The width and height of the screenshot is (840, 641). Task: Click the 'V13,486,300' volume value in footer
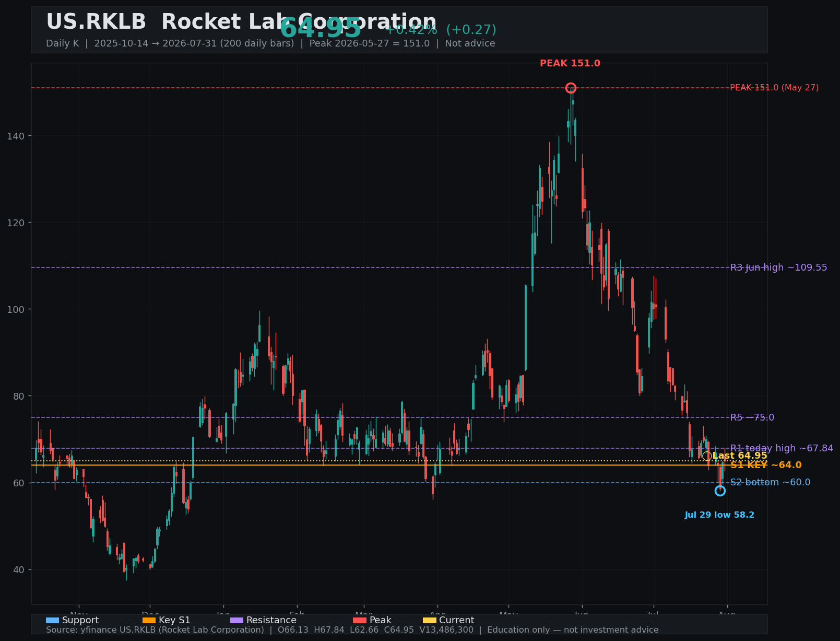[446, 630]
